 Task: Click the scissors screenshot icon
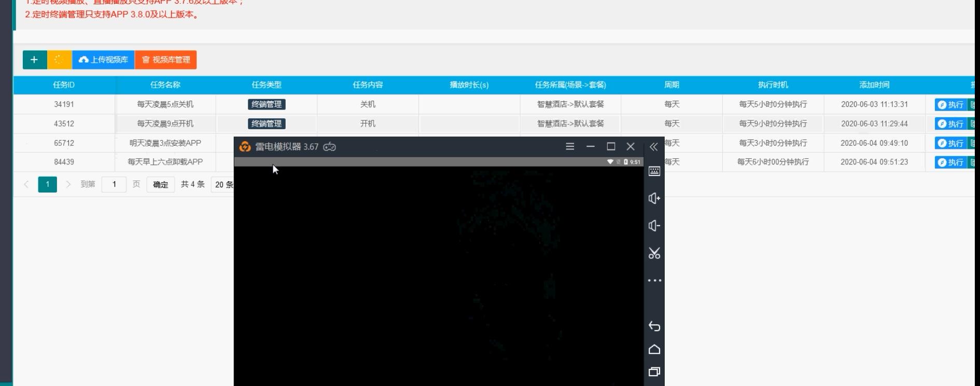[x=654, y=253]
